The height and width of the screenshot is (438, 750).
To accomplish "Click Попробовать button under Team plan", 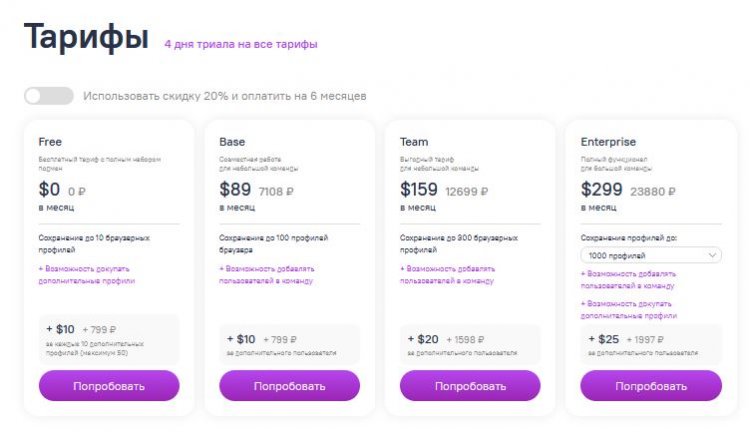I will coord(470,385).
